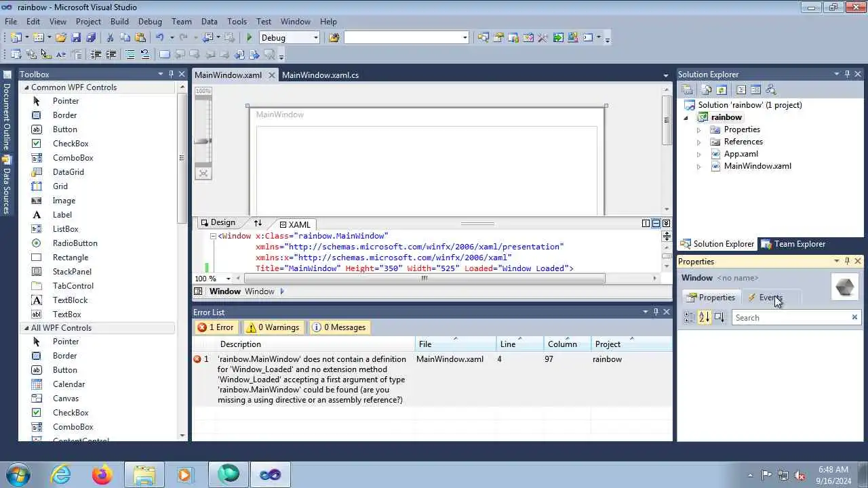Select the XAML view tab
This screenshot has width=868, height=488.
coord(295,224)
